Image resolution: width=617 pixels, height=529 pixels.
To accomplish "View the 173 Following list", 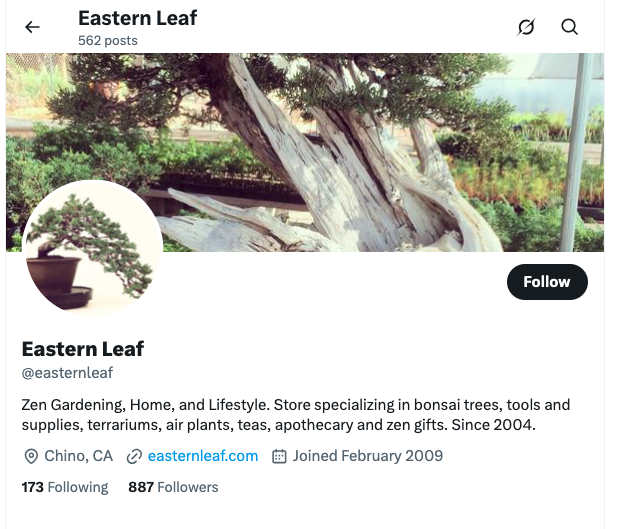I will click(x=65, y=487).
